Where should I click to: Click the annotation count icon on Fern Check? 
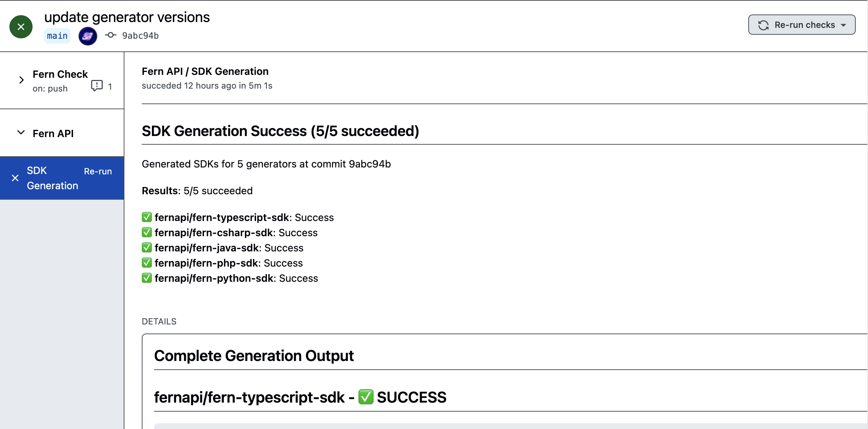[97, 86]
